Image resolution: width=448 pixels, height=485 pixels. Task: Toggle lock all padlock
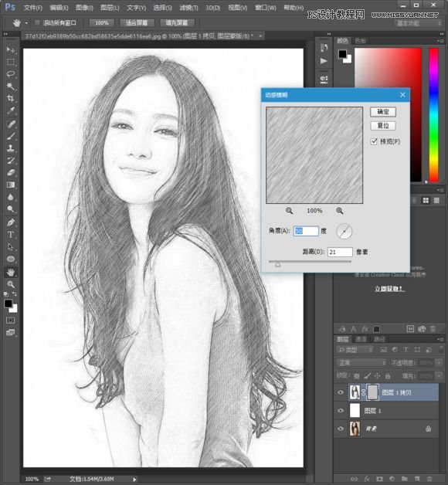pyautogui.click(x=388, y=376)
